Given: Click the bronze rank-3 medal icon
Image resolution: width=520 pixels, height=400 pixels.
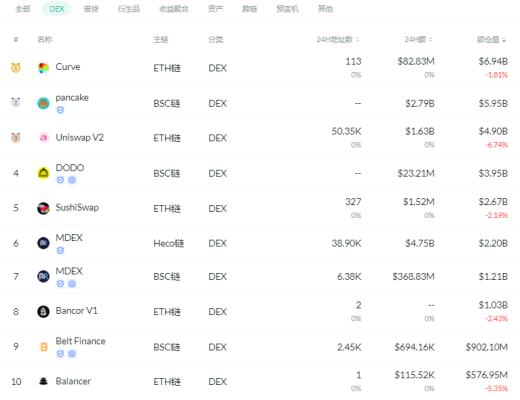Looking at the screenshot, I should point(16,137).
